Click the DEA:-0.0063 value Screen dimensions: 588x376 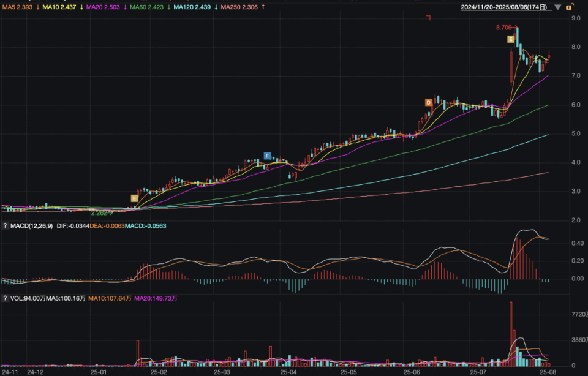point(107,226)
